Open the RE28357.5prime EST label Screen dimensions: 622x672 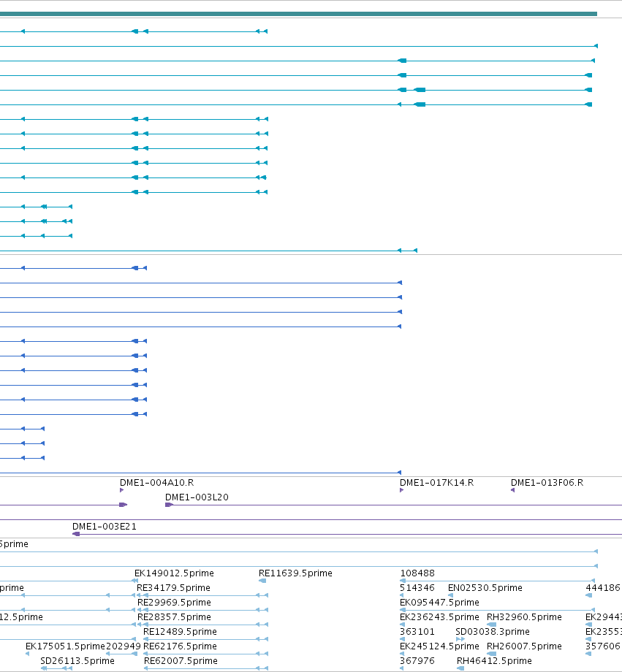click(x=174, y=616)
